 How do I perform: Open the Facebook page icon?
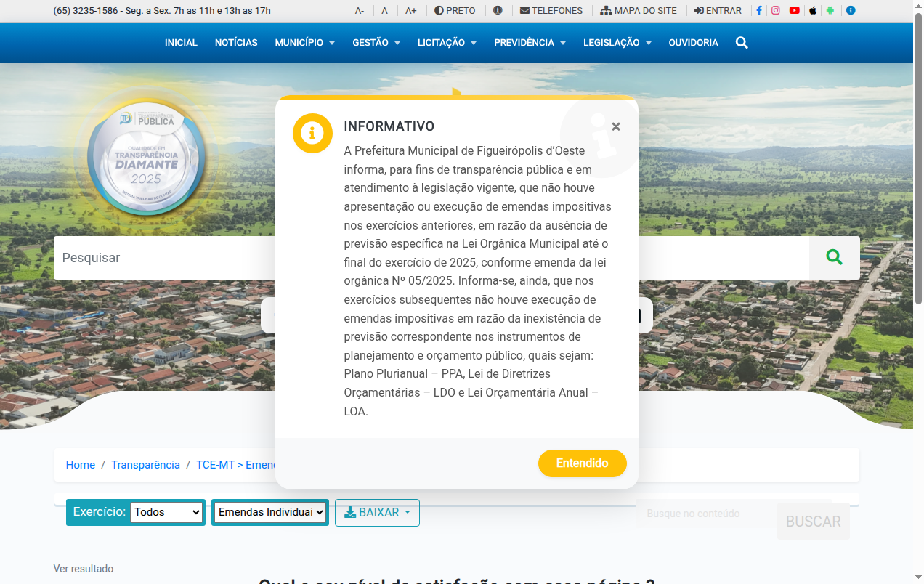(x=759, y=11)
